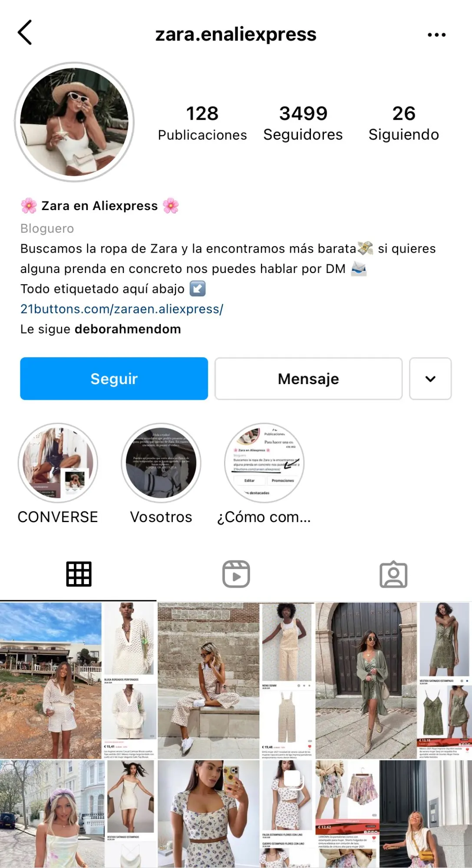Switch to the Reels tab
This screenshot has width=472, height=868.
[236, 574]
